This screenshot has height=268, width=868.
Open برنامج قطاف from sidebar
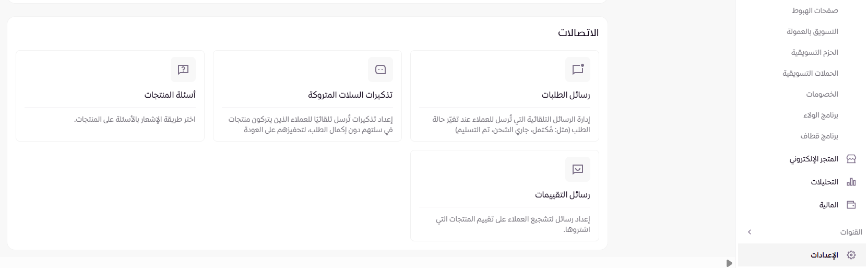(x=819, y=136)
